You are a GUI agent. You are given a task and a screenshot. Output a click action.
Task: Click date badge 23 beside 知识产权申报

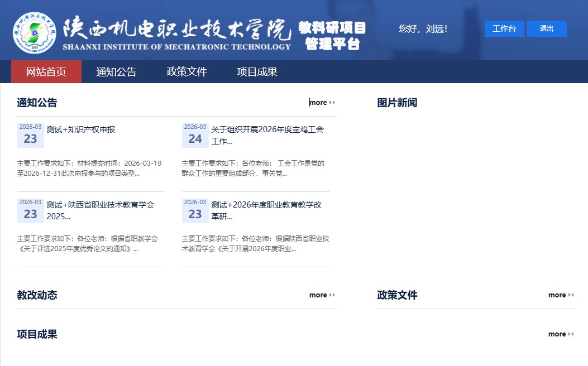pos(30,136)
